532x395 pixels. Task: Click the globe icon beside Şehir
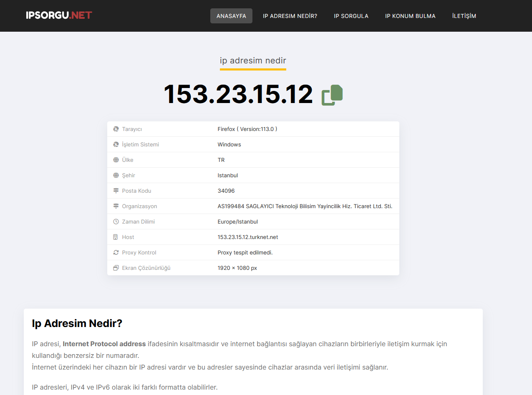coord(116,176)
